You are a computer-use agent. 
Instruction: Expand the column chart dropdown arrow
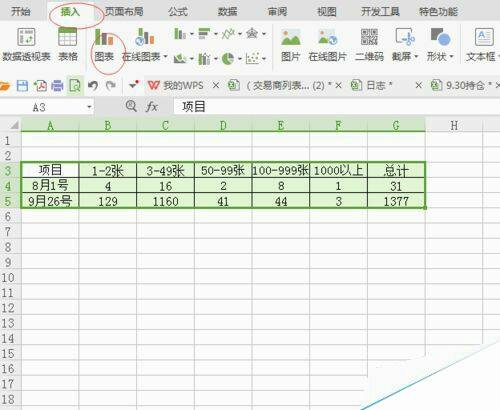(x=192, y=34)
